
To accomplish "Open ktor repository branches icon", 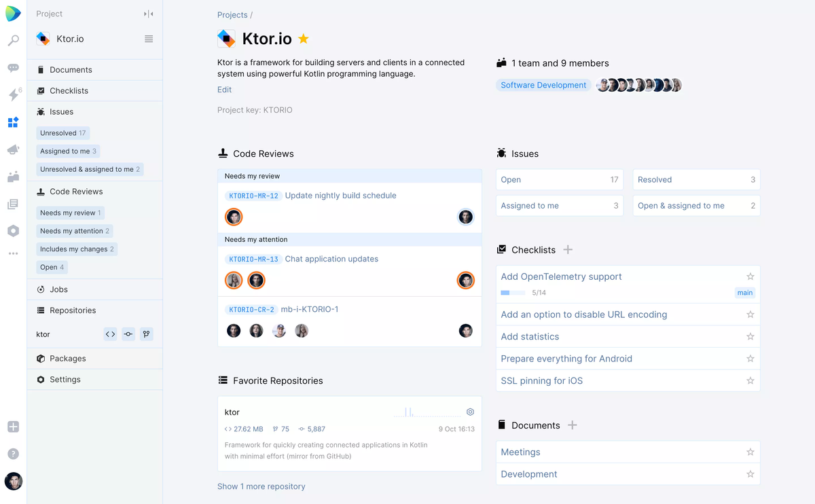I will (146, 334).
